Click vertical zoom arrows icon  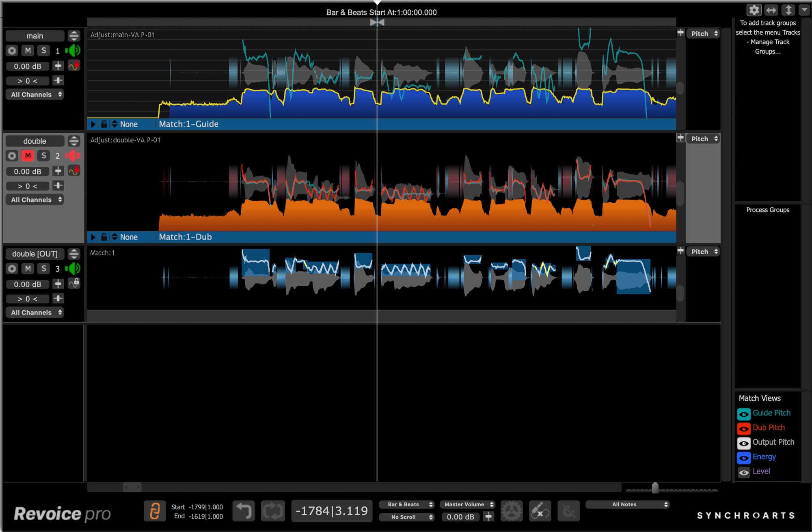tap(788, 10)
